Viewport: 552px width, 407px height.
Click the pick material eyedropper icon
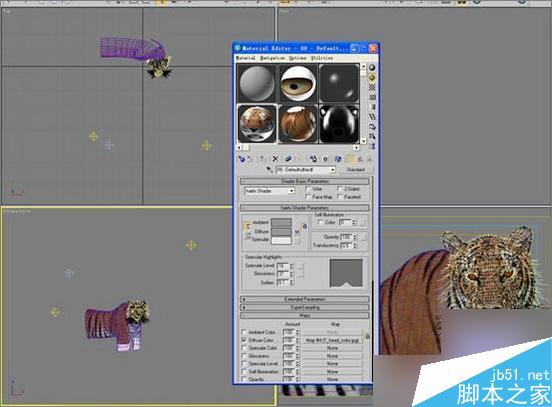click(269, 170)
